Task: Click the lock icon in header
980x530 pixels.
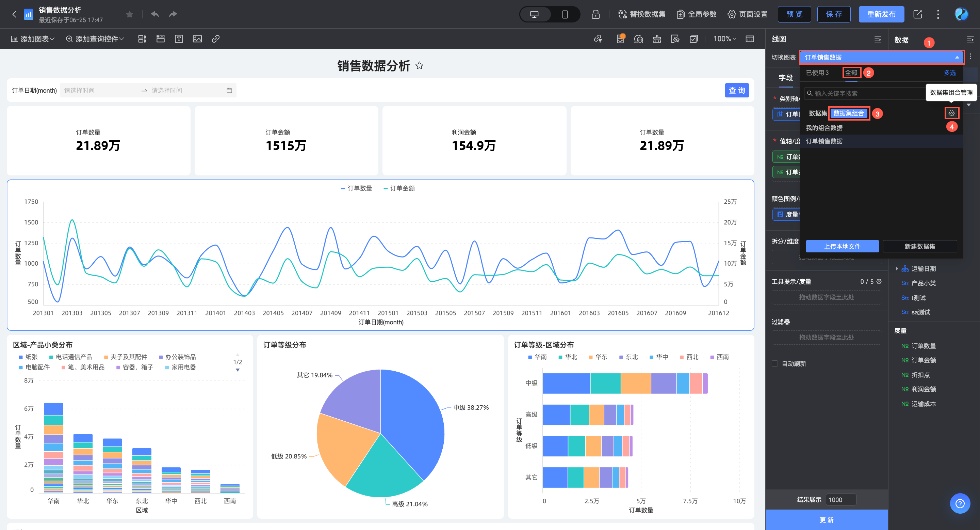Action: point(595,14)
